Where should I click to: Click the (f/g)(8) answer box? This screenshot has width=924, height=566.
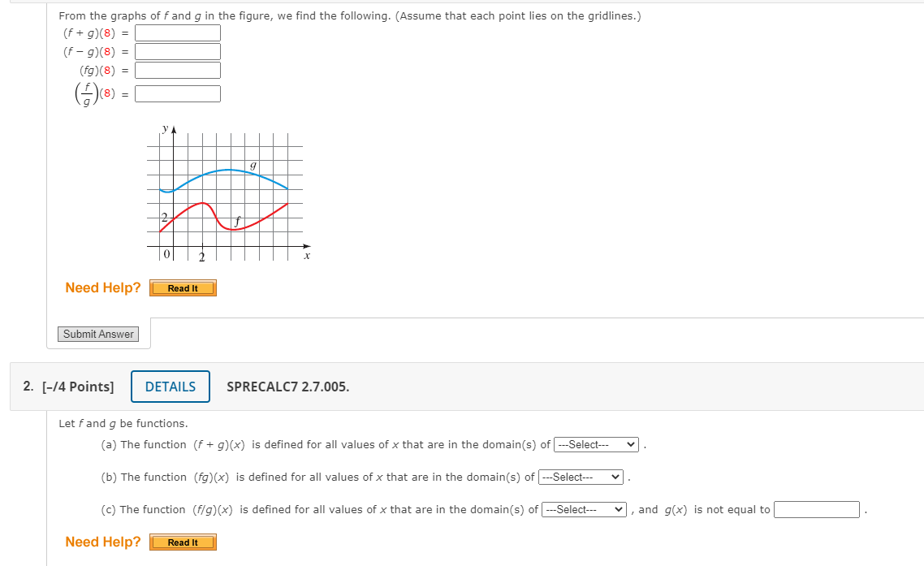[x=177, y=93]
